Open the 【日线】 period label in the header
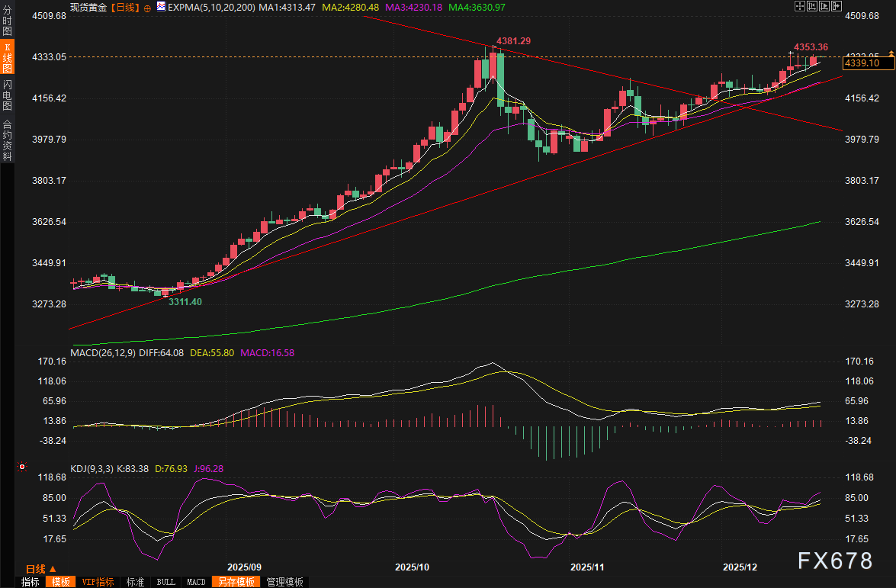Image resolution: width=896 pixels, height=588 pixels. point(125,7)
